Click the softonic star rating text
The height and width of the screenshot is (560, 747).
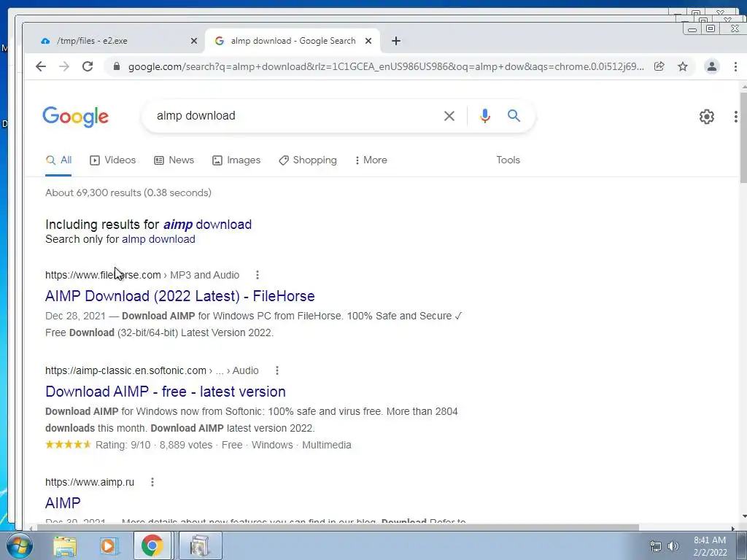click(198, 446)
